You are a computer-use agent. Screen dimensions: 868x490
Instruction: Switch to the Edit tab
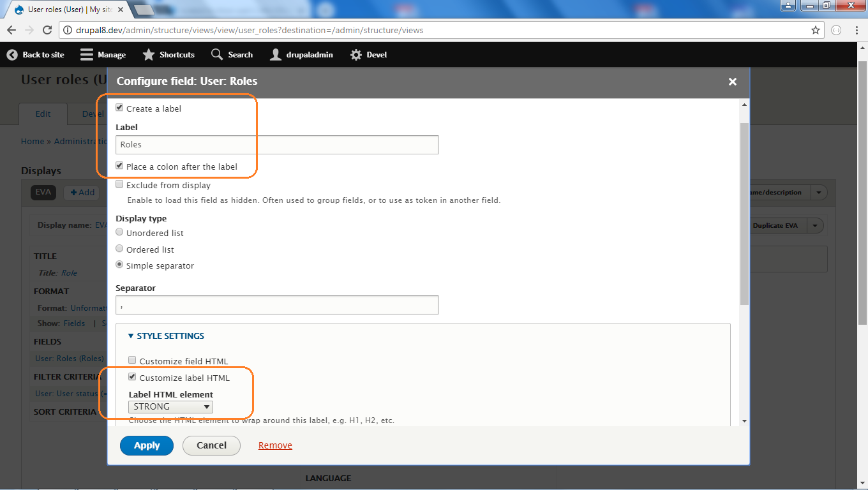[x=43, y=114]
